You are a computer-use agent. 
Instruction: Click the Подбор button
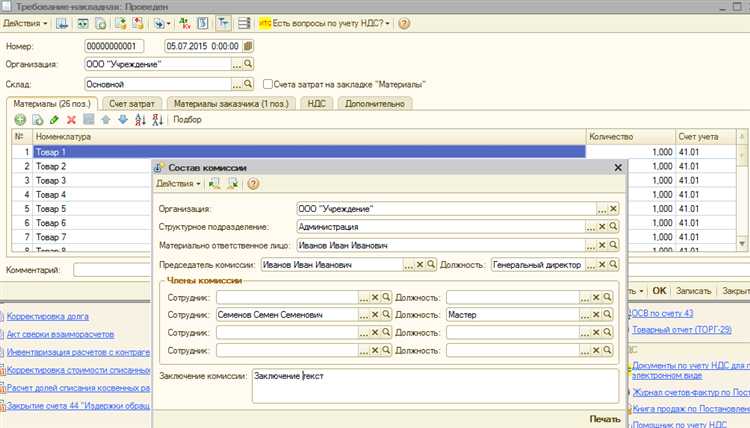click(x=187, y=120)
